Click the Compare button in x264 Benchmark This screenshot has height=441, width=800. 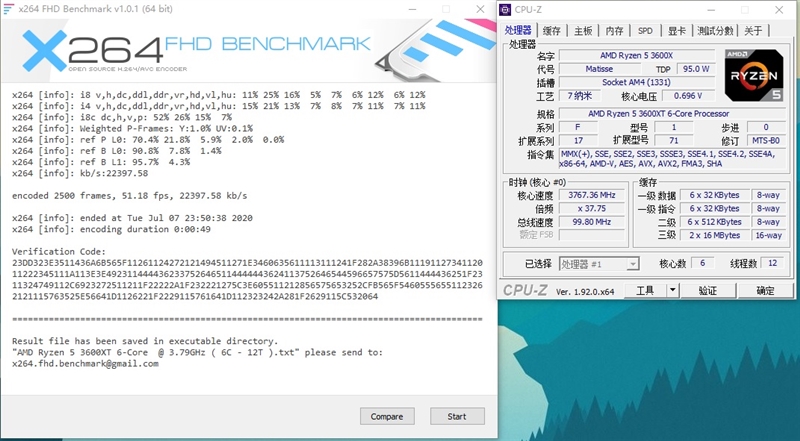[387, 416]
